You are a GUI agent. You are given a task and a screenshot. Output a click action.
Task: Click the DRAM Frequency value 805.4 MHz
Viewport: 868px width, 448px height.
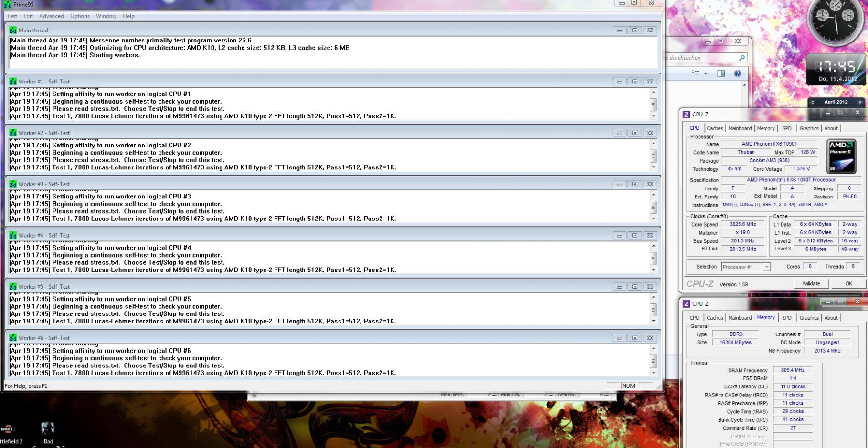(793, 370)
